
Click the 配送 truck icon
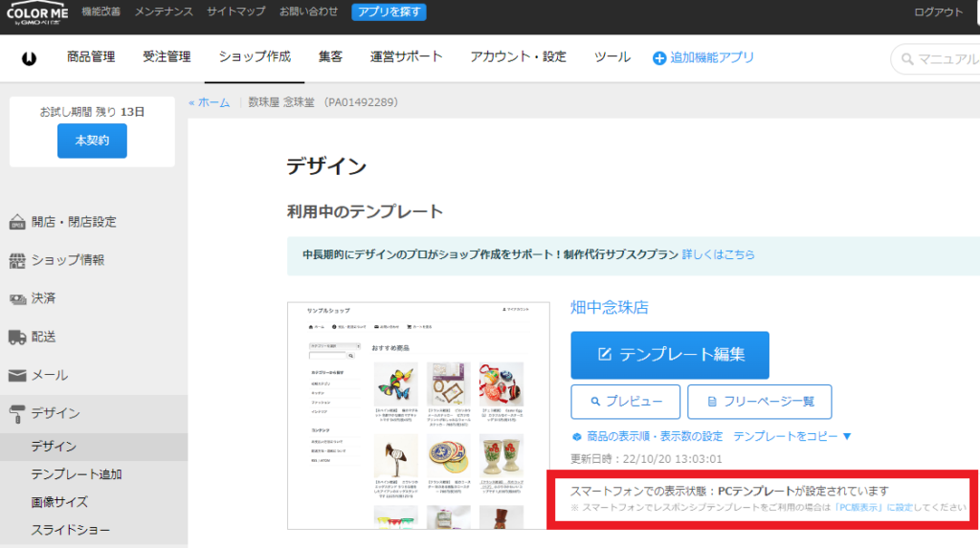point(17,337)
